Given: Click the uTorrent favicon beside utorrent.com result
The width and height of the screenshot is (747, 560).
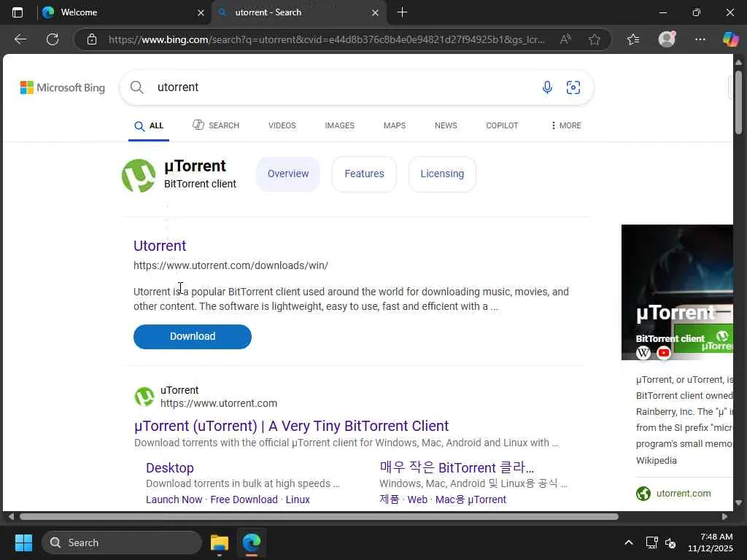Looking at the screenshot, I should [x=144, y=397].
